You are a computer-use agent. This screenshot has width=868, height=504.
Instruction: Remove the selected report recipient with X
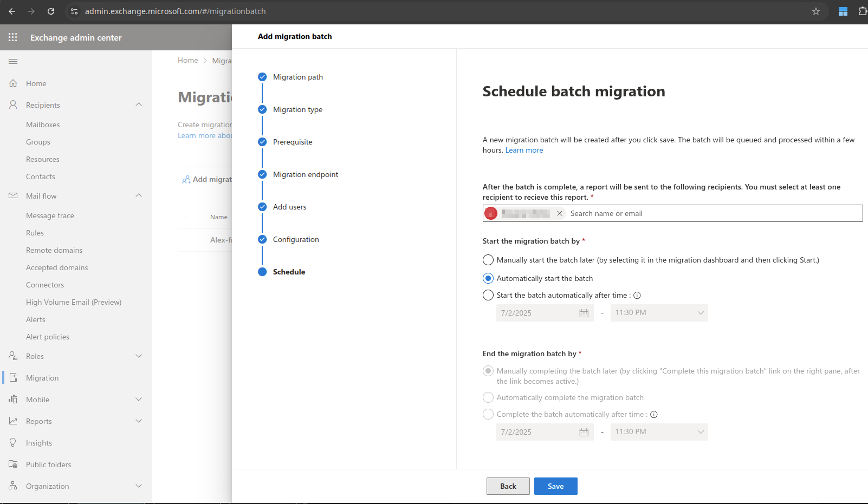[560, 213]
